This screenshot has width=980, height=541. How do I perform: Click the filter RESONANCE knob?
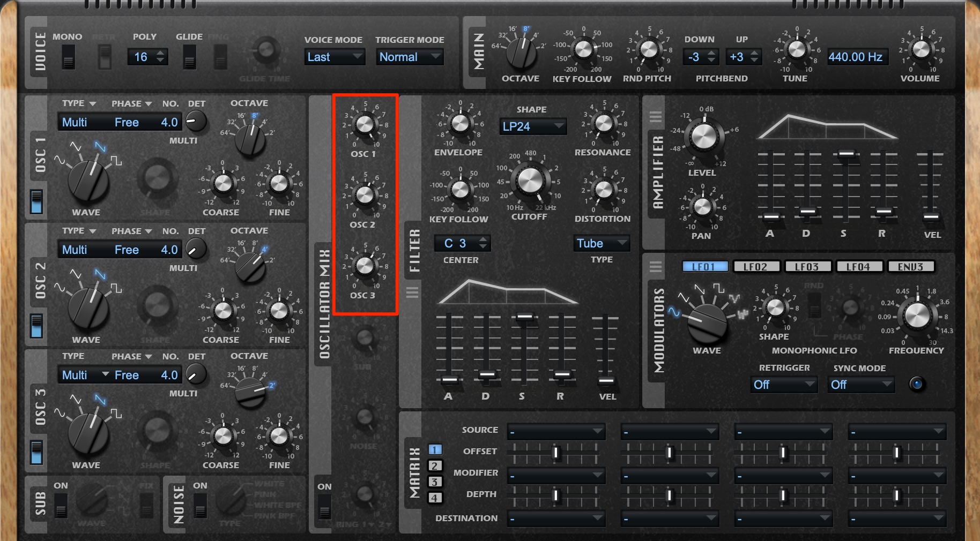pos(604,123)
